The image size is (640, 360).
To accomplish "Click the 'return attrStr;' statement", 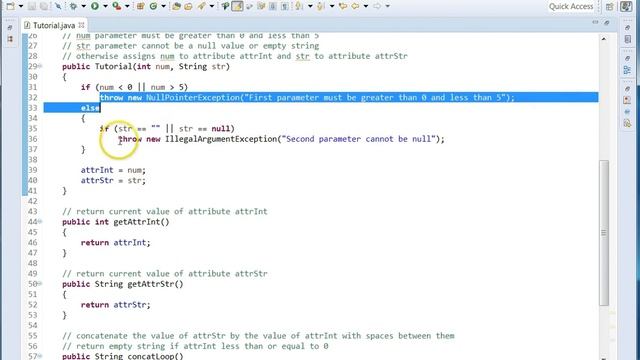I will pyautogui.click(x=116, y=304).
